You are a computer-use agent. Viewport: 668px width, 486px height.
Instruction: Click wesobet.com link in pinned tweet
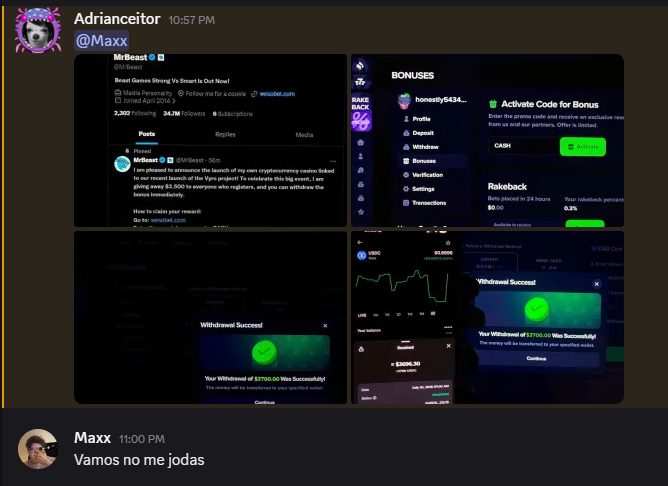point(168,220)
